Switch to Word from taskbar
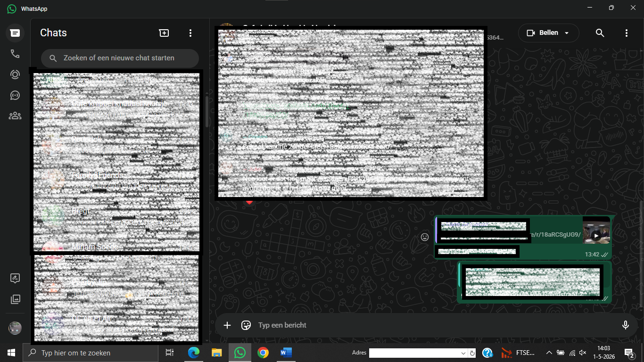 pos(286,353)
